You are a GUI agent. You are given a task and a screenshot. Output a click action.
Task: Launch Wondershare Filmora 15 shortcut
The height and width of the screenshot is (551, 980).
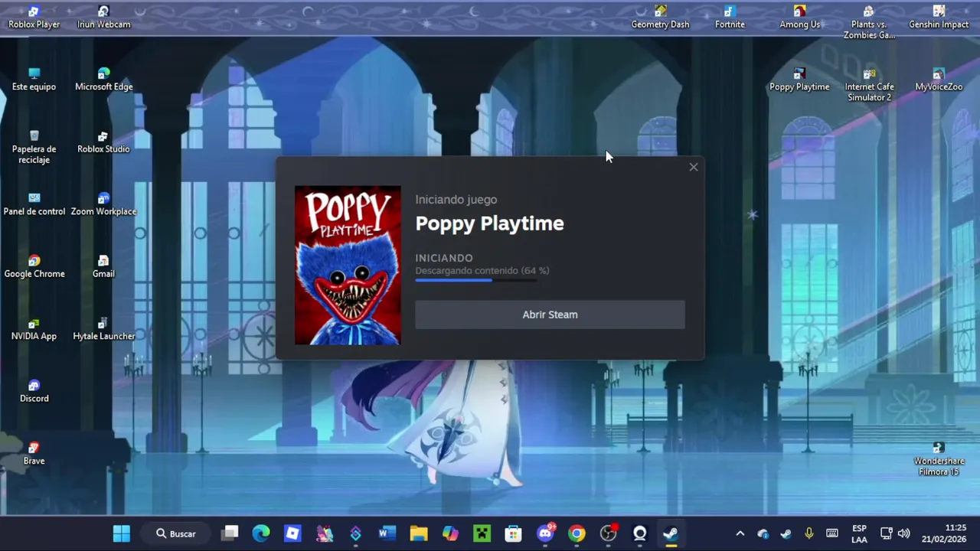click(x=939, y=459)
